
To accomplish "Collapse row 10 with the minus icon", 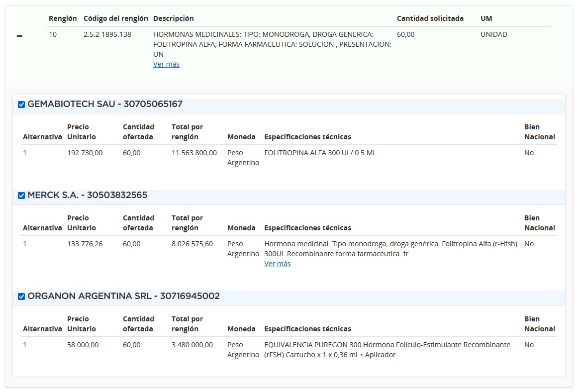I will [x=19, y=36].
